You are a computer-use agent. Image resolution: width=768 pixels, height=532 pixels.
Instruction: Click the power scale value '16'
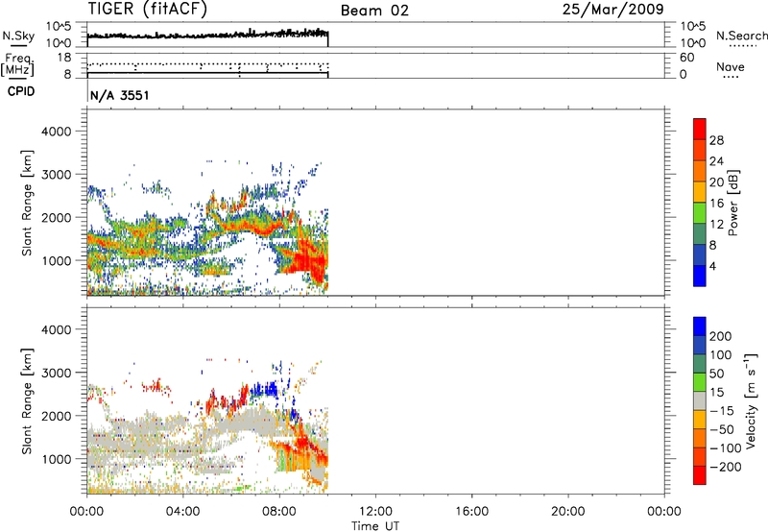click(x=716, y=204)
